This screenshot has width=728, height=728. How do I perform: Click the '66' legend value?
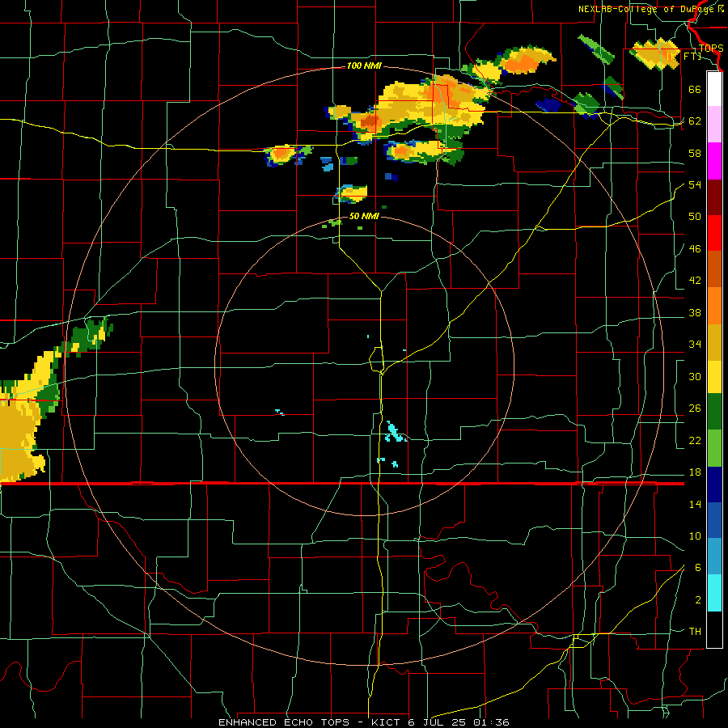(x=695, y=89)
